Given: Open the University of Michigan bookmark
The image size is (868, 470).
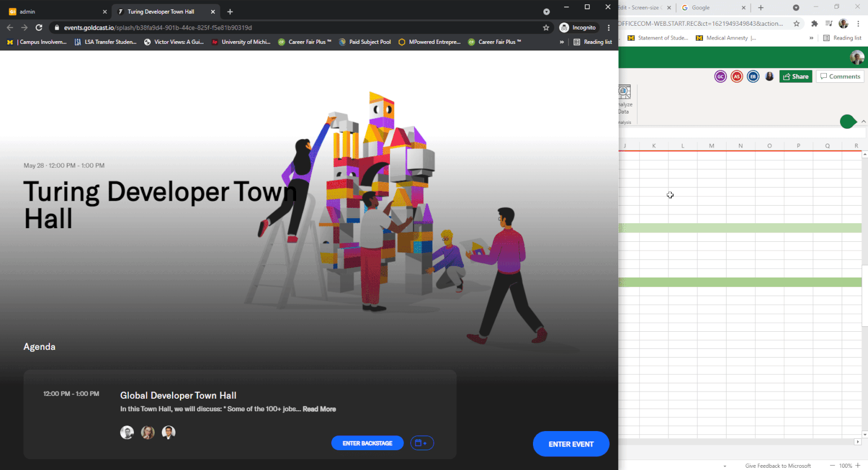Looking at the screenshot, I should pyautogui.click(x=241, y=42).
